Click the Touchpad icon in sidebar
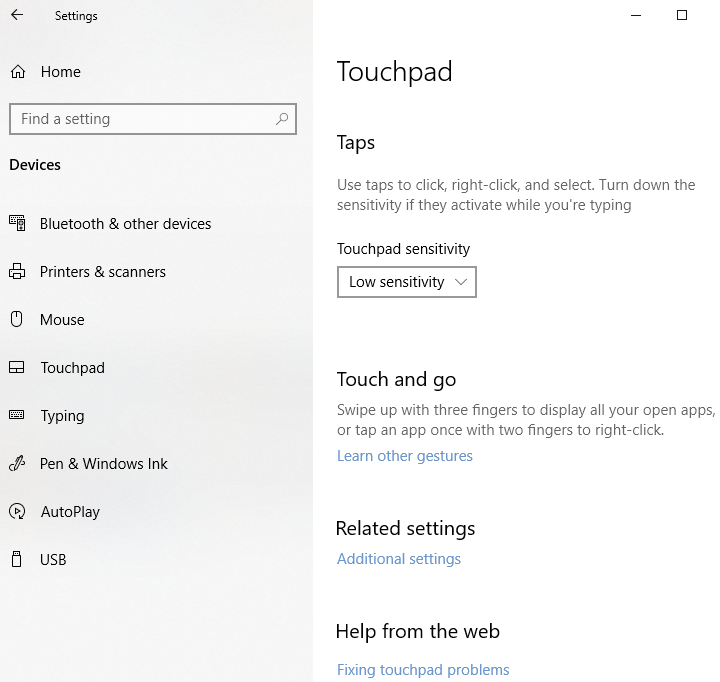The width and height of the screenshot is (720, 682). (x=17, y=368)
